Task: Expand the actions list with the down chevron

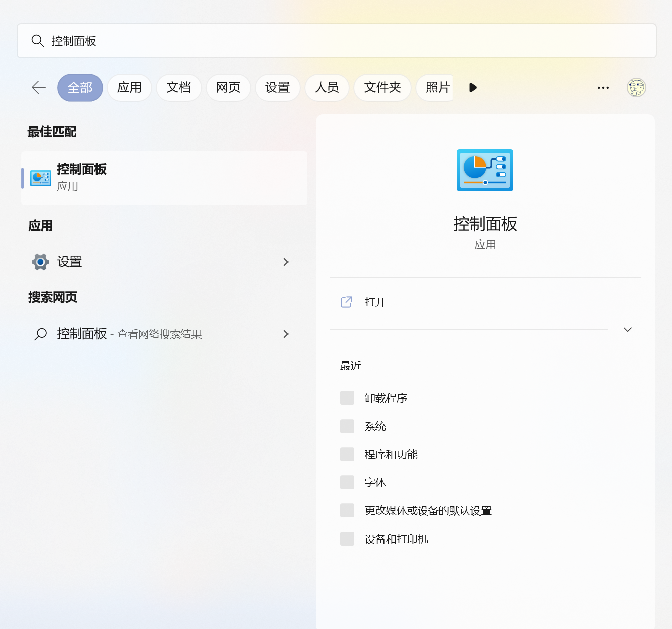Action: (628, 329)
